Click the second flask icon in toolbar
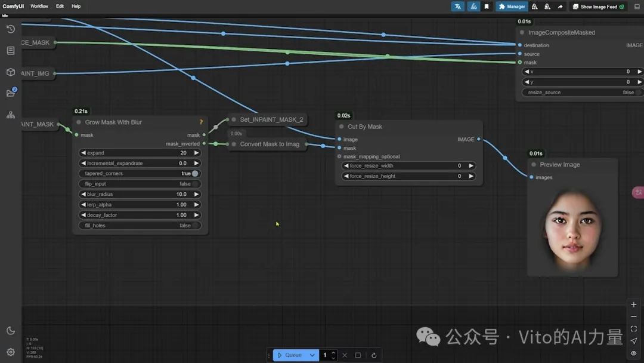This screenshot has height=363, width=644. click(547, 7)
